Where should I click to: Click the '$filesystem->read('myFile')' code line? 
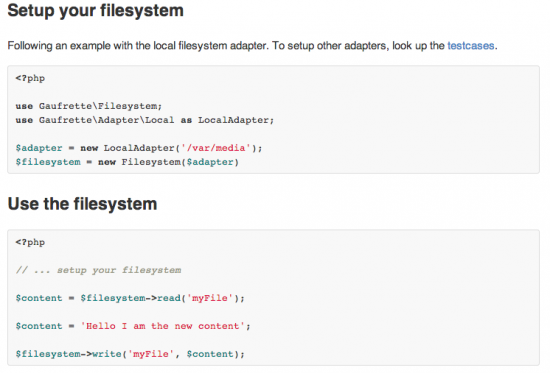(130, 298)
